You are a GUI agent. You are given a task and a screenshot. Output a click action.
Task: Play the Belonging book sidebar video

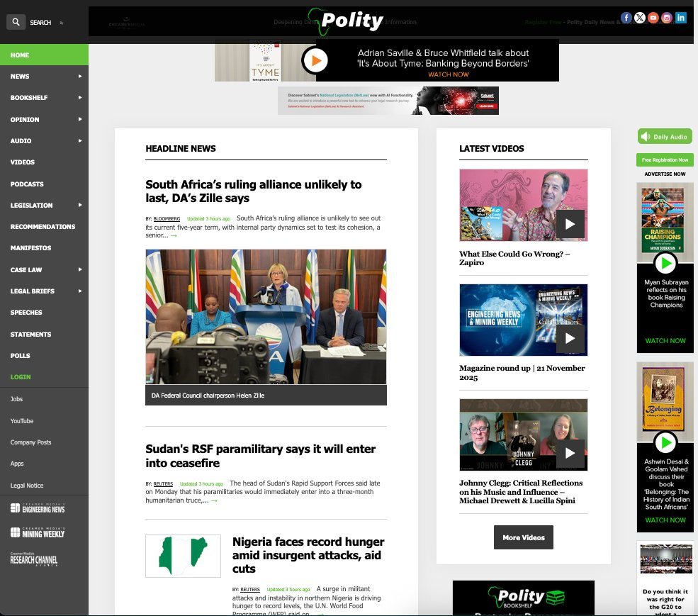click(665, 443)
